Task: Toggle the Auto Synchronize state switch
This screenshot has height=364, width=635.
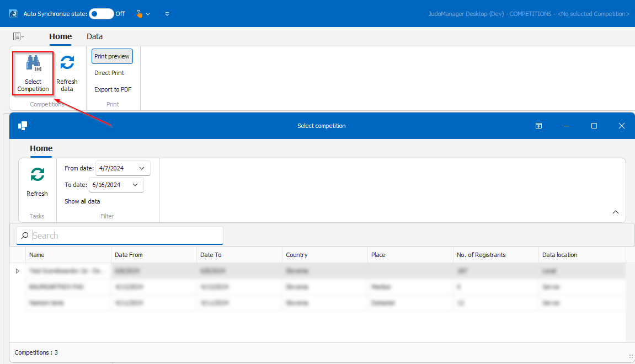Action: tap(101, 14)
